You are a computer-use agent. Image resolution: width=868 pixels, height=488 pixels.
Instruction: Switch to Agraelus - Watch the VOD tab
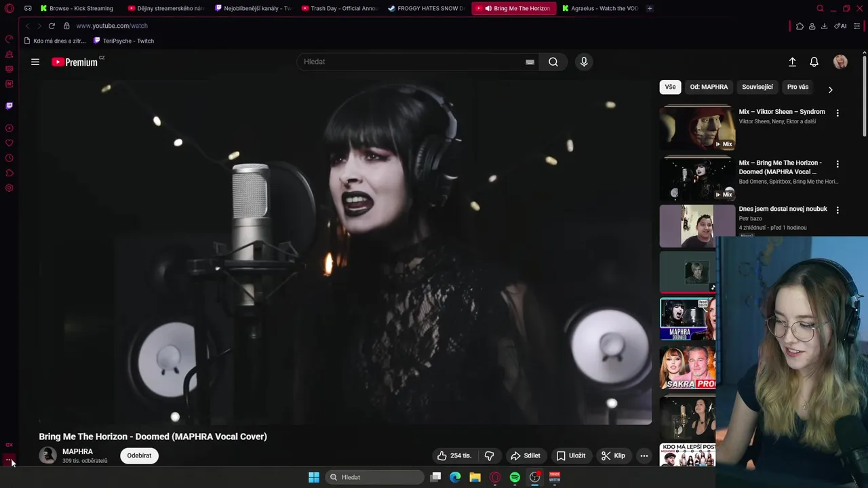coord(600,9)
